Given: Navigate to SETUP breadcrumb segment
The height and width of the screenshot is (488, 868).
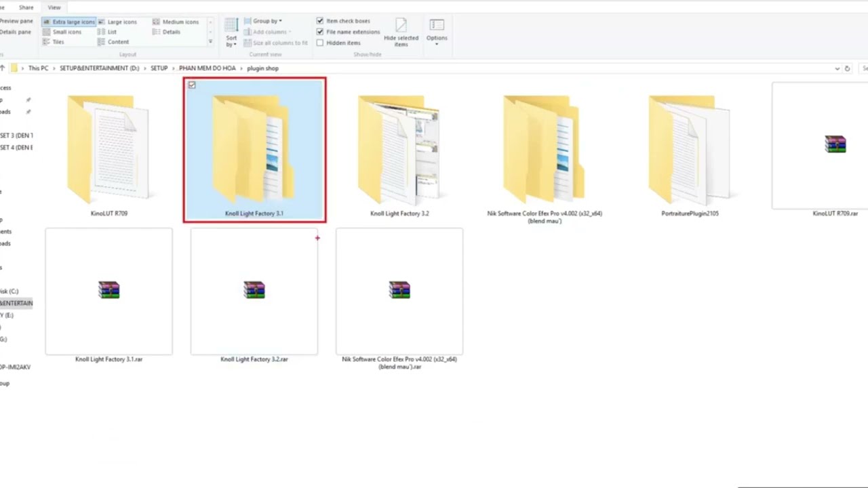Looking at the screenshot, I should coord(159,68).
